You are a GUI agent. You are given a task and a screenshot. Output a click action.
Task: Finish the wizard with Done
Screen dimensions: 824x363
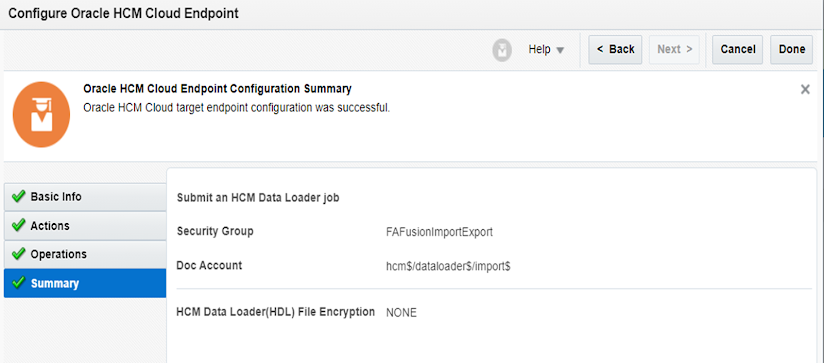792,49
